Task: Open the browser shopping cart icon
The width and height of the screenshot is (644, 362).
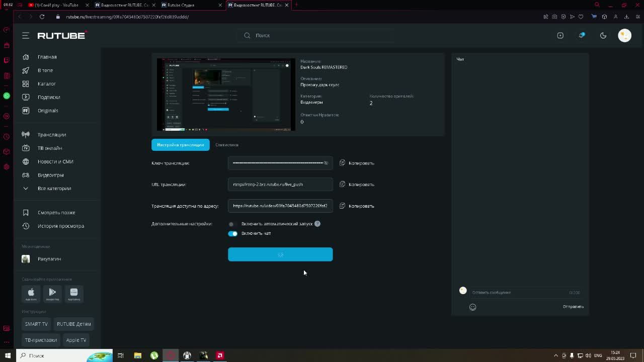Action: click(594, 17)
